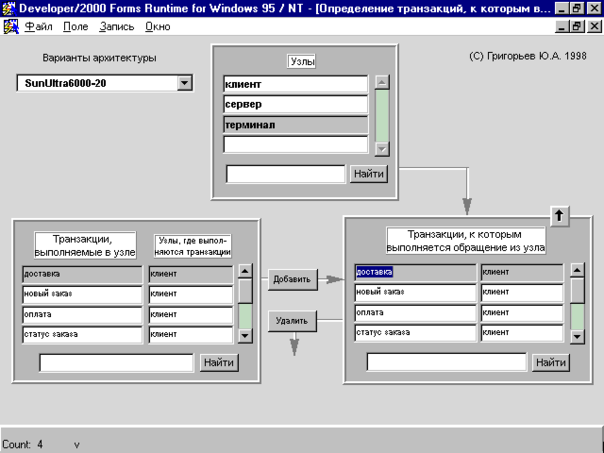Viewport: 604px width, 453px height.
Task: Select новый заказ in right transactions list
Action: coord(415,292)
